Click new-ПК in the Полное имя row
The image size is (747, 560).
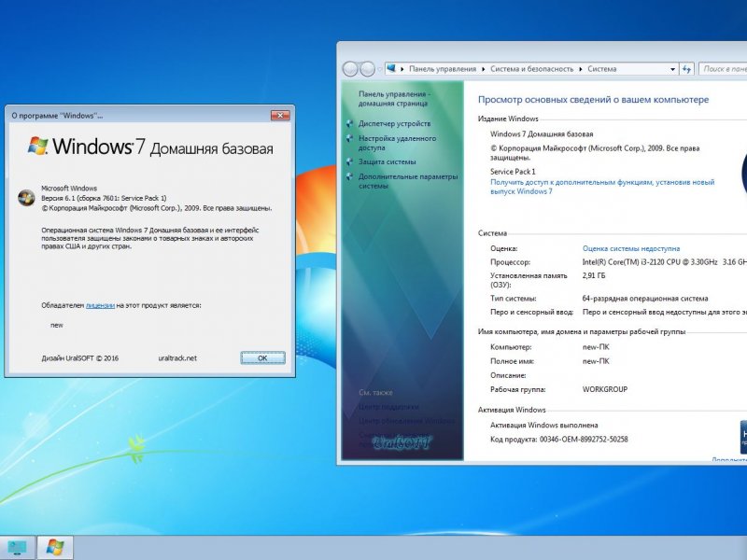pyautogui.click(x=596, y=361)
